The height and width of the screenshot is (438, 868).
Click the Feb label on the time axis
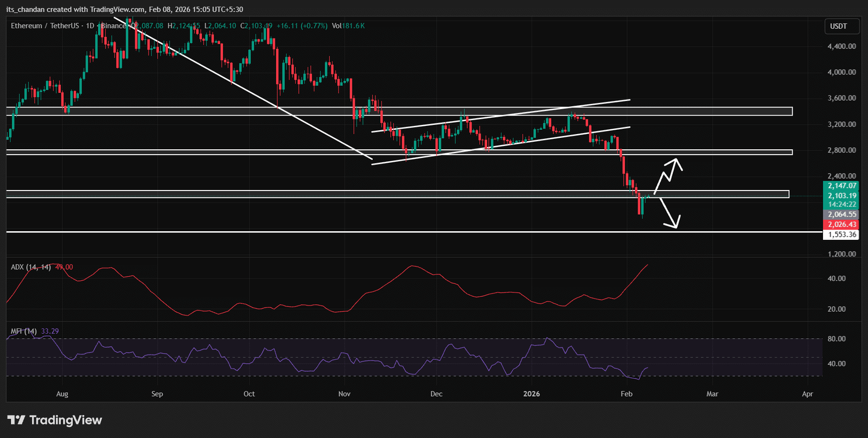[626, 393]
